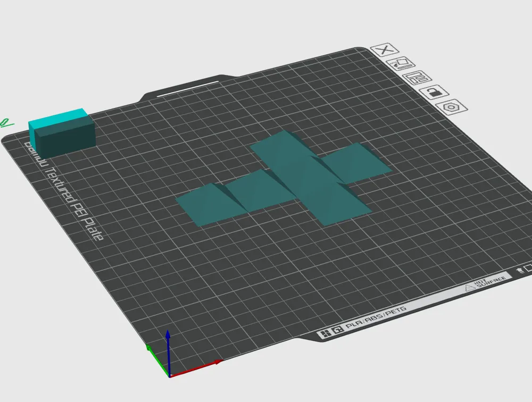This screenshot has width=532, height=402.
Task: Open plate settings with the gear icon
Action: point(452,106)
